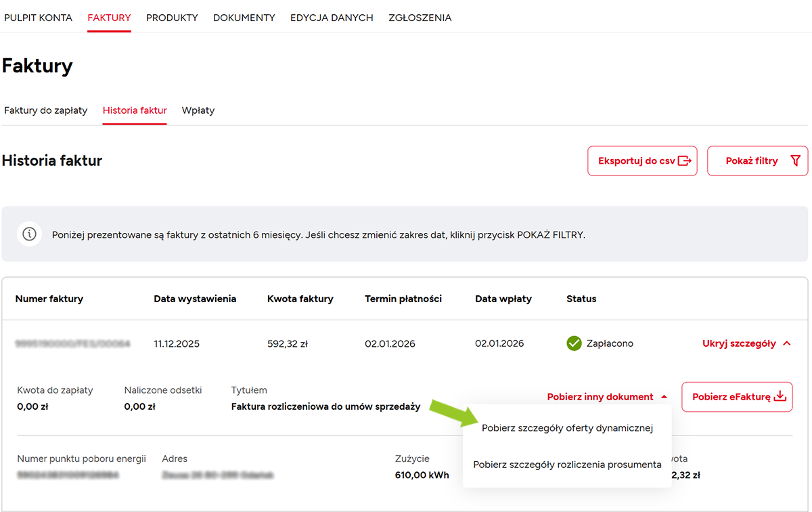Click the download icon on Pobierz eFakturę

coord(780,397)
